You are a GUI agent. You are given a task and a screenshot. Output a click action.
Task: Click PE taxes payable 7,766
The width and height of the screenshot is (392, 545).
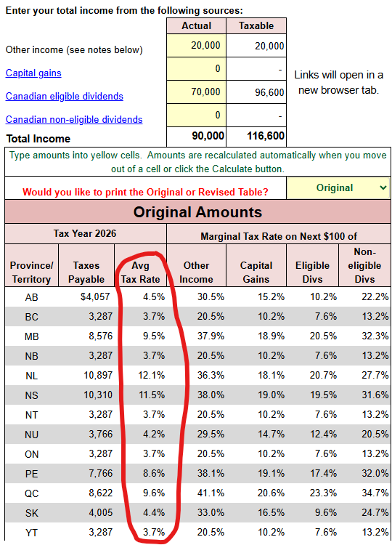point(100,473)
